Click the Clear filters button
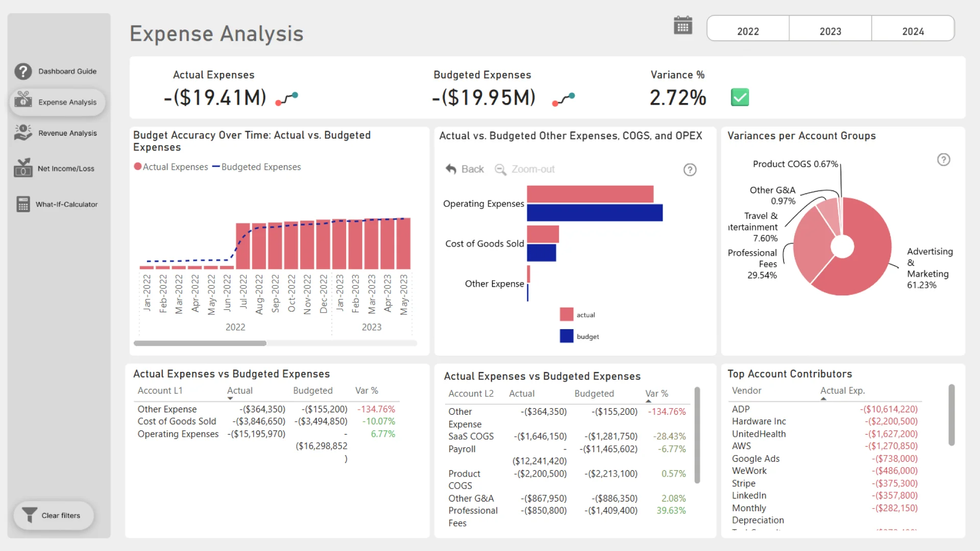980x551 pixels. 54,515
